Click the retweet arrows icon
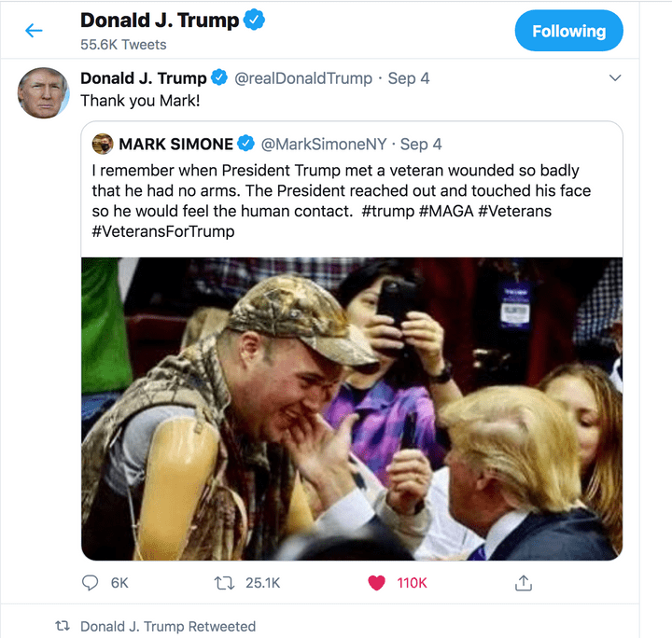The image size is (672, 638). tap(224, 583)
